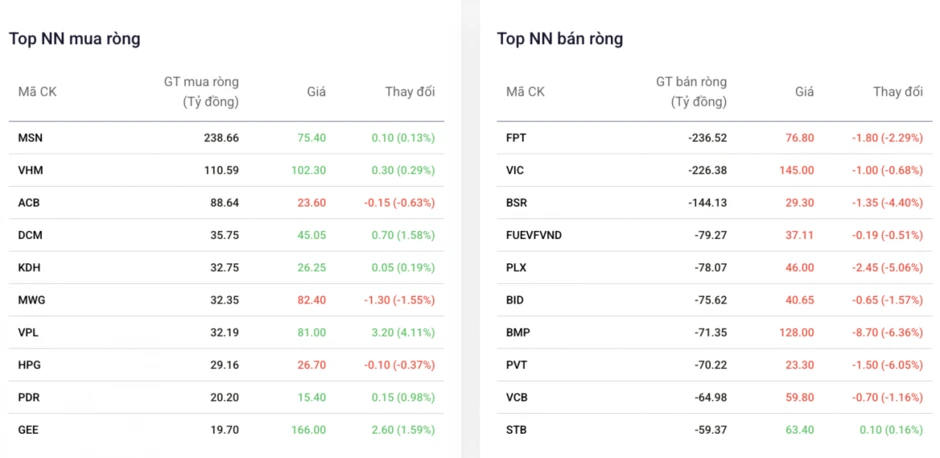
Task: Open the BSR ticker
Action: 517,203
